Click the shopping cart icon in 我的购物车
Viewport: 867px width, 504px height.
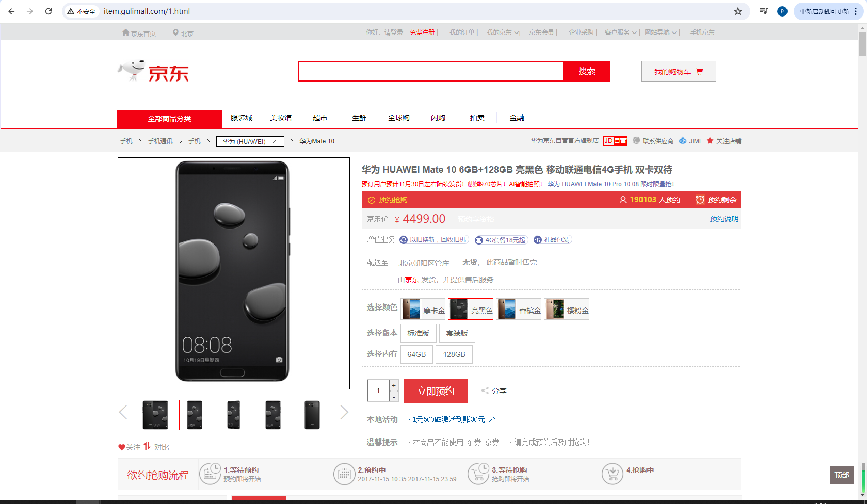pyautogui.click(x=700, y=71)
